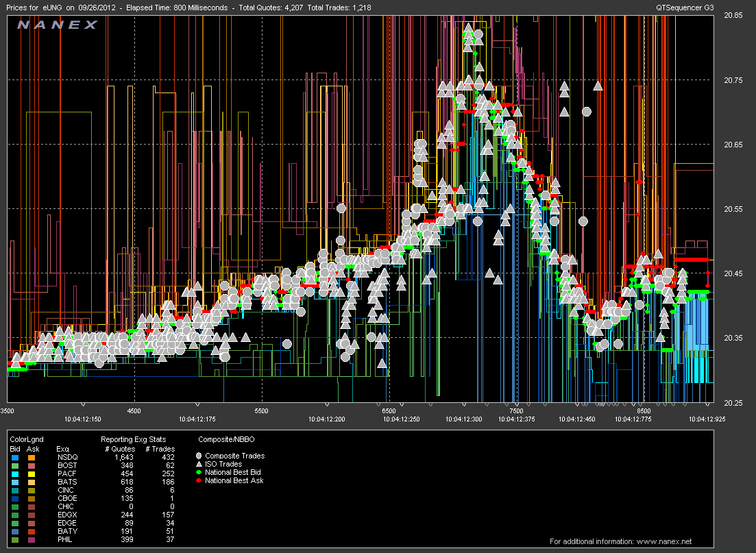
Task: Choose the BATS bid color swatch
Action: click(15, 482)
